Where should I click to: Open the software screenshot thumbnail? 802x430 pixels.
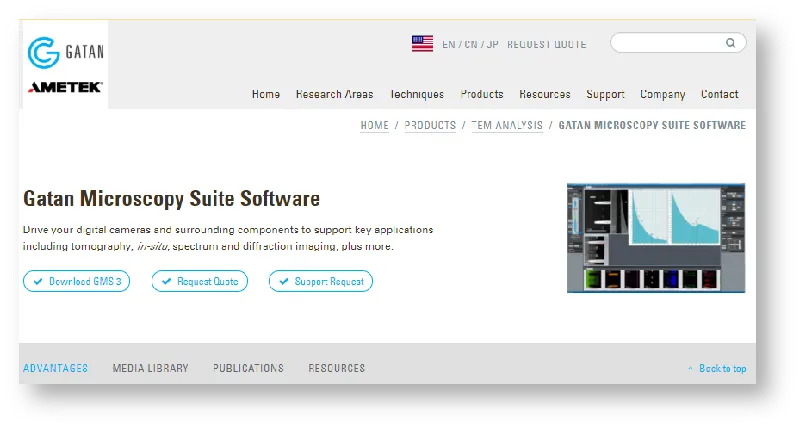[655, 238]
